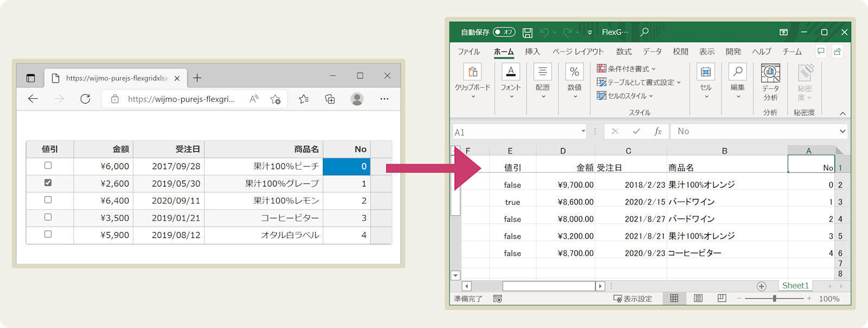Close the wijmo-purejs-flexgridxlsx browser tab
This screenshot has width=868, height=328.
coord(177,78)
